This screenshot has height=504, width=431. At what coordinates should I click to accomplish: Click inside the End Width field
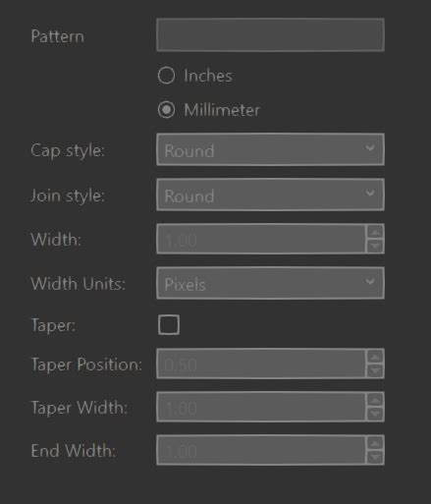pyautogui.click(x=261, y=450)
